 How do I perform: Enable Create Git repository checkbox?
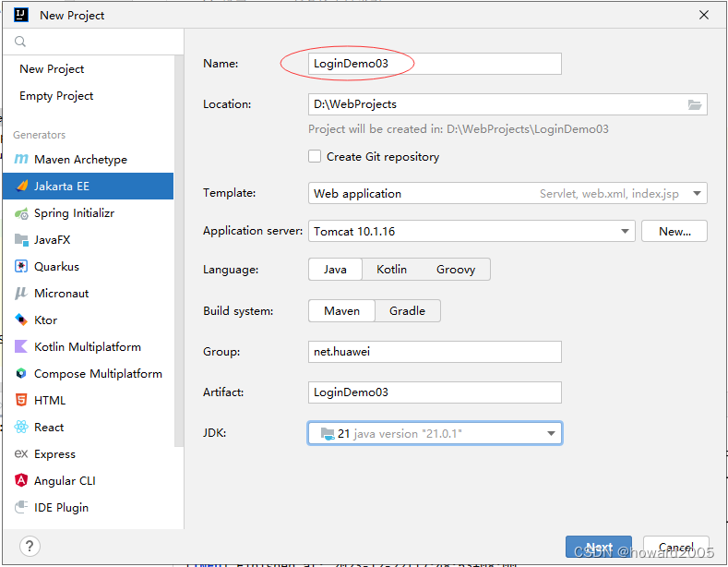(x=315, y=157)
